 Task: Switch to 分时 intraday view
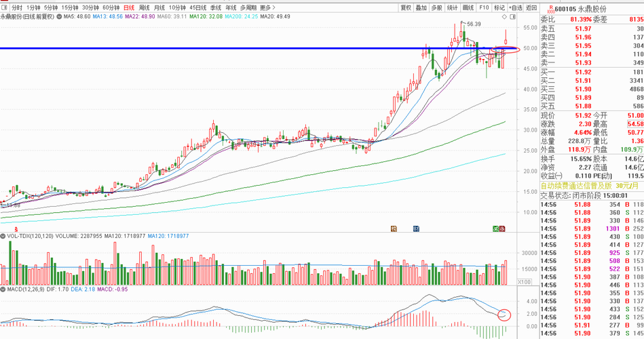click(x=17, y=8)
